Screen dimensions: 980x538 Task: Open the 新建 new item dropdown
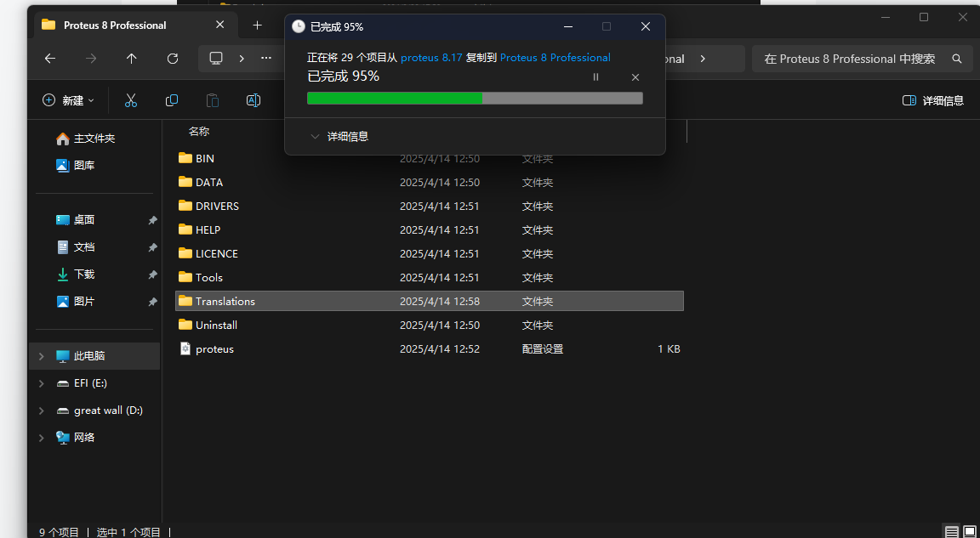68,99
